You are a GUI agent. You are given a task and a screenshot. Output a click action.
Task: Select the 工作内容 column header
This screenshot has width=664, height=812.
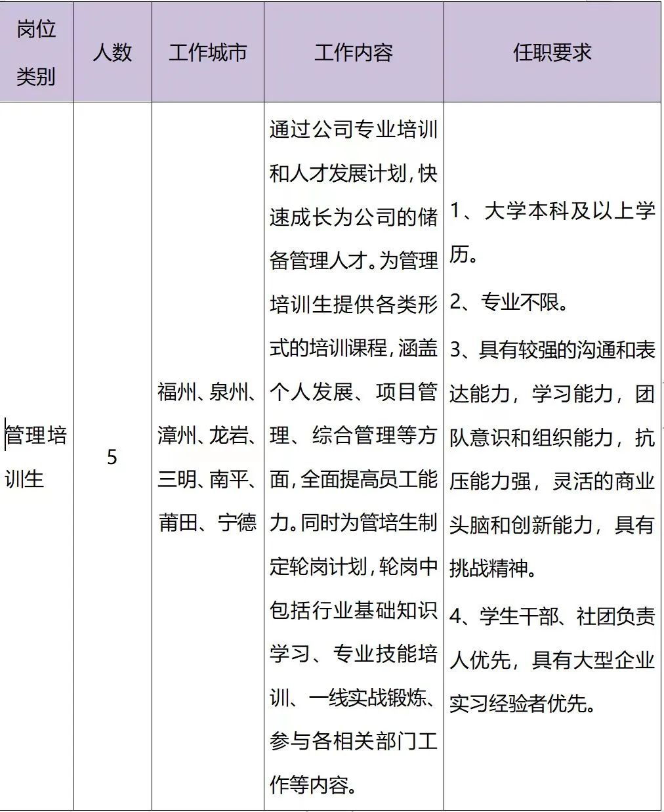click(x=354, y=53)
